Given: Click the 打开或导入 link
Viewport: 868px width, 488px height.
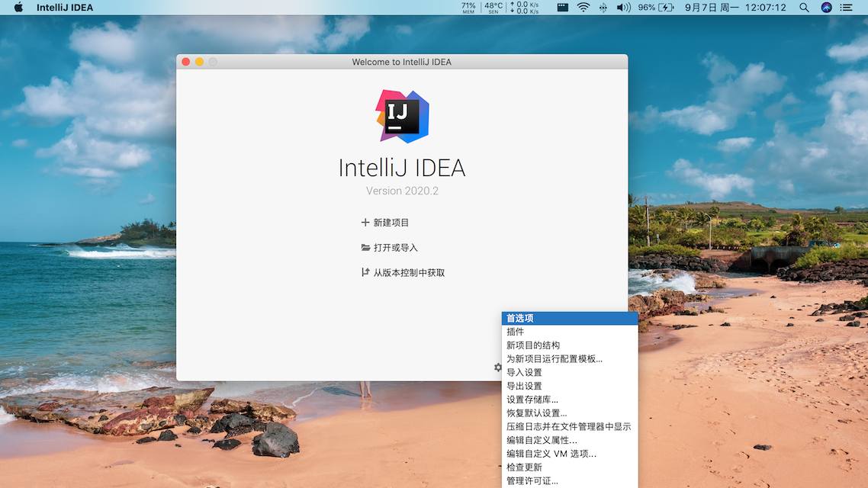Looking at the screenshot, I should pyautogui.click(x=395, y=247).
